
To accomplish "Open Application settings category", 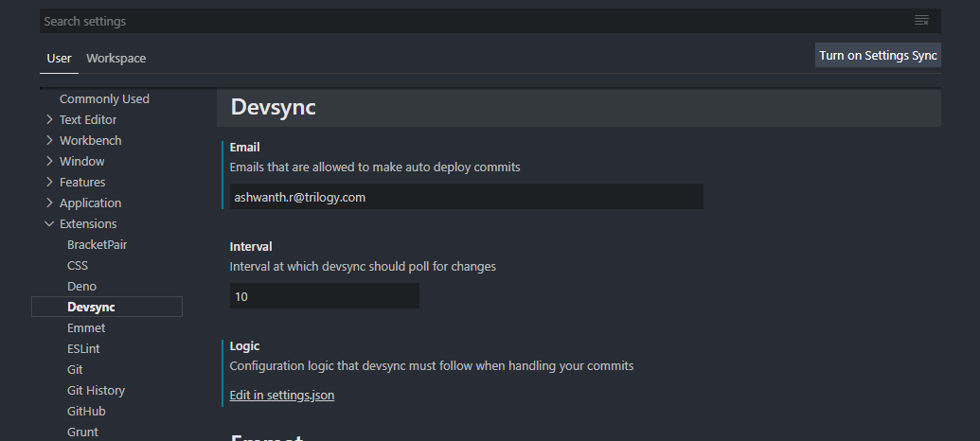I will pyautogui.click(x=91, y=203).
